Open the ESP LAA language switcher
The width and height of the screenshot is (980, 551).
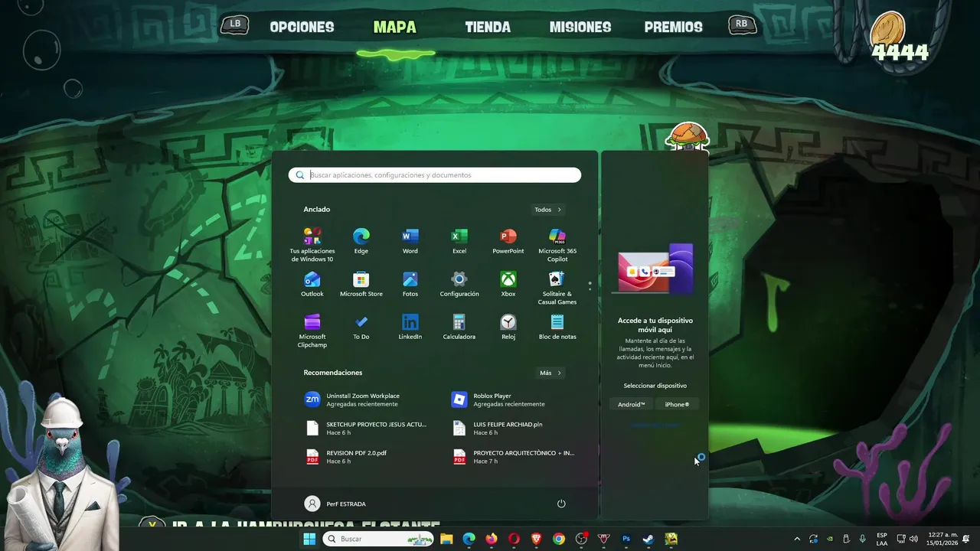882,539
